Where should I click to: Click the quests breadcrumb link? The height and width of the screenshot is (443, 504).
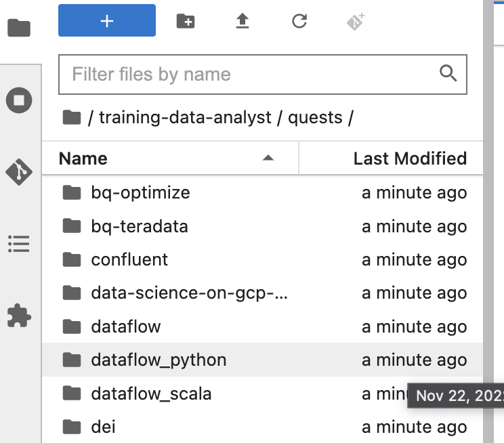click(315, 118)
